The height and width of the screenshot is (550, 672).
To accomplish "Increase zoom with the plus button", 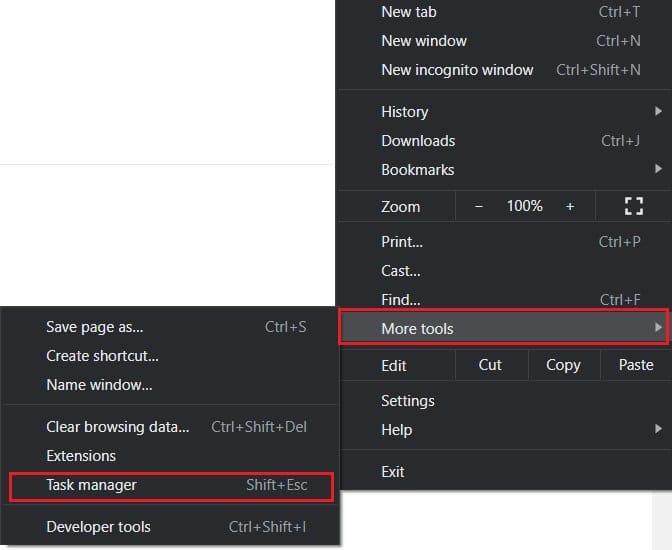I will click(570, 207).
